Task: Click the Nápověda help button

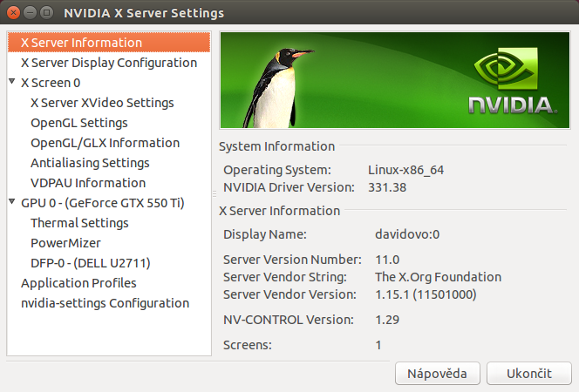Action: coord(437,373)
